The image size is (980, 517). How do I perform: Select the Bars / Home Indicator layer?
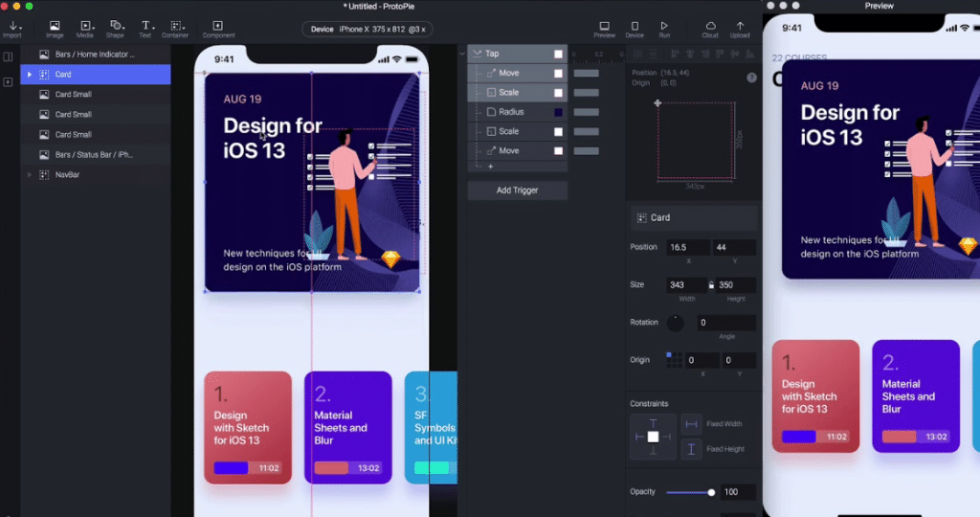(96, 55)
